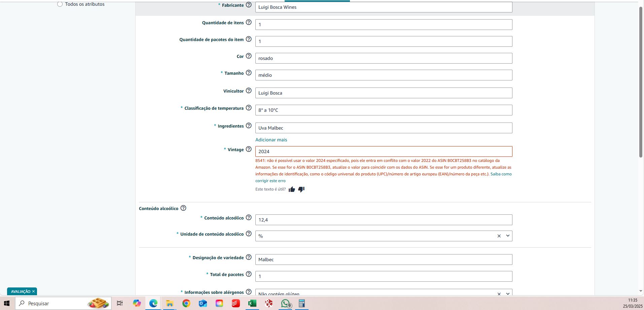Expand Unidade de conteúdo alcoólico dropdown

508,236
